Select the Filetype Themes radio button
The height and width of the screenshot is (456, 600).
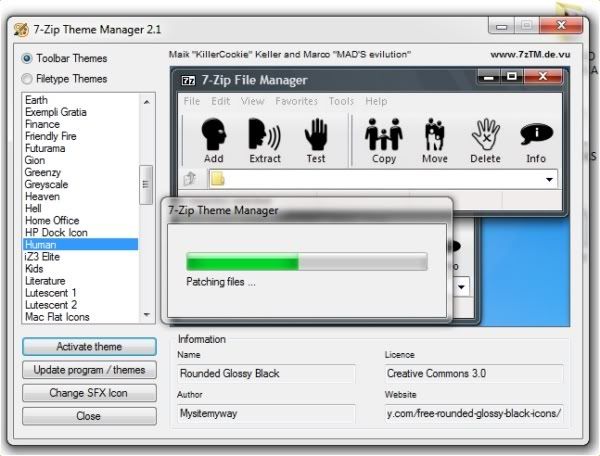(x=27, y=79)
